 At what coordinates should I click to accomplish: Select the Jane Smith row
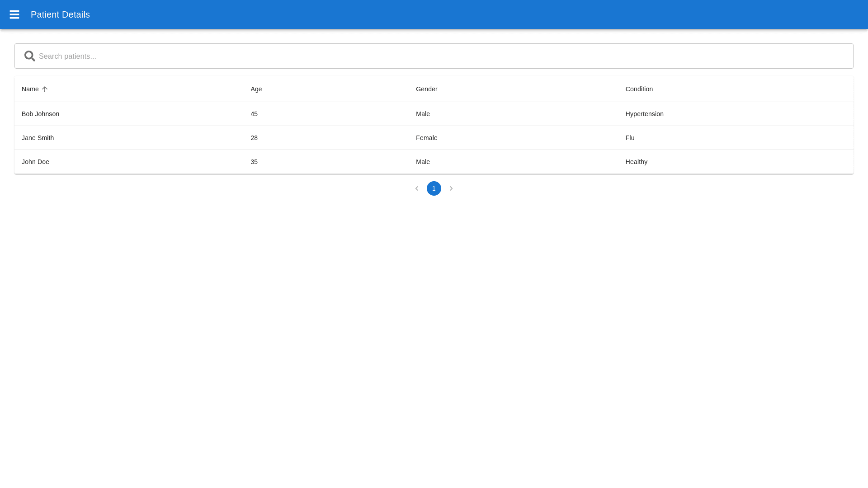pyautogui.click(x=38, y=138)
